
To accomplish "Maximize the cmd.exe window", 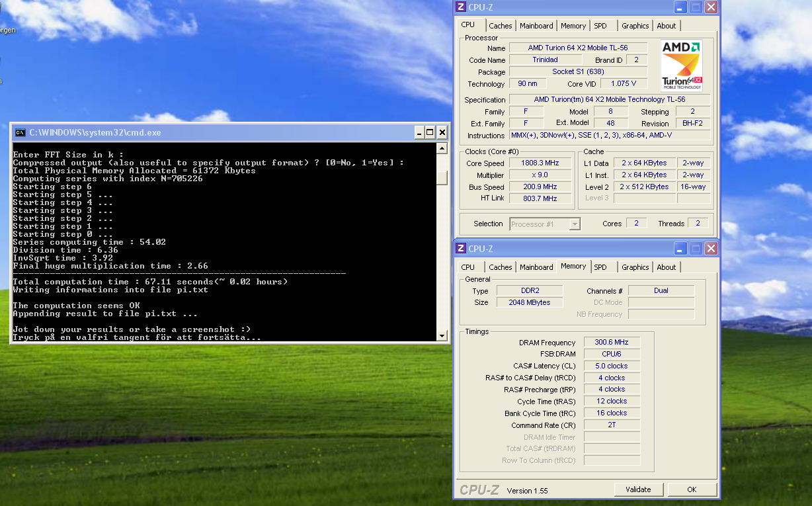I will coord(430,132).
